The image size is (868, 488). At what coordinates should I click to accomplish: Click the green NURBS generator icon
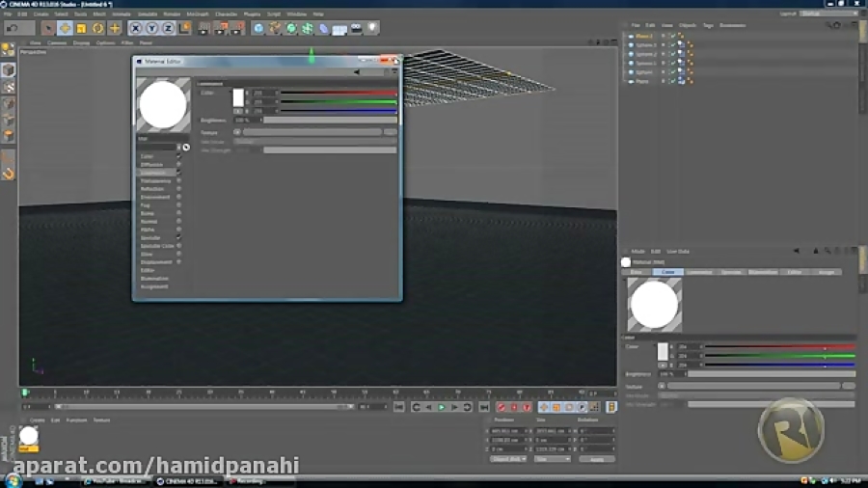[x=291, y=28]
